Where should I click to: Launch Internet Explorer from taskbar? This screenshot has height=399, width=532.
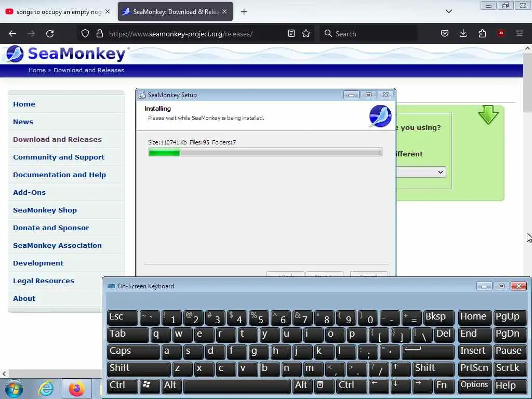46,389
